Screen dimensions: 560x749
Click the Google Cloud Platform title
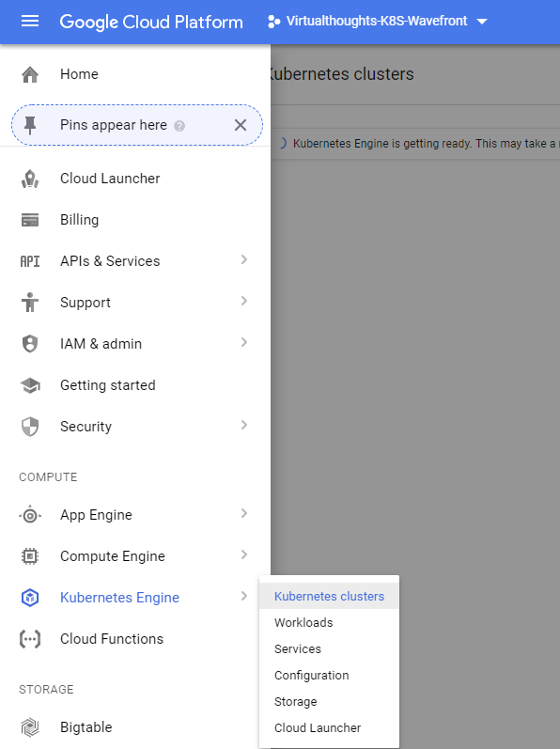pos(151,22)
